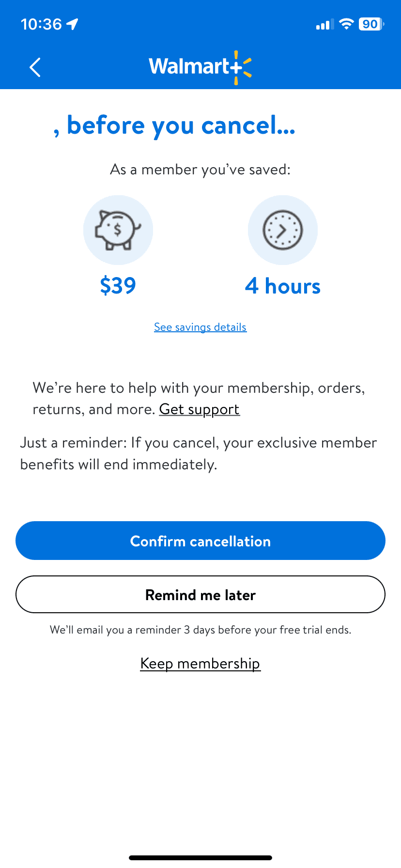Screen dimensions: 401x868
Task: Select the Keep membership link
Action: click(x=200, y=663)
